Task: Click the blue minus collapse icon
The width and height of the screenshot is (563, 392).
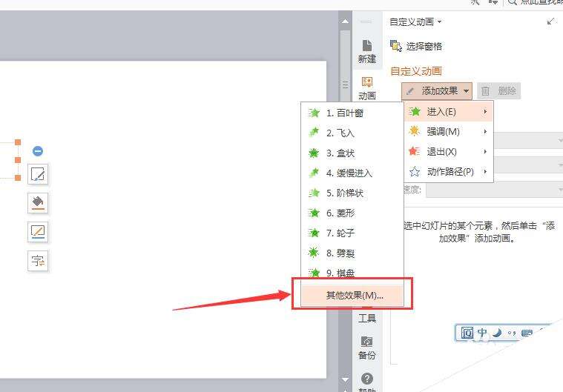Action: coord(38,151)
